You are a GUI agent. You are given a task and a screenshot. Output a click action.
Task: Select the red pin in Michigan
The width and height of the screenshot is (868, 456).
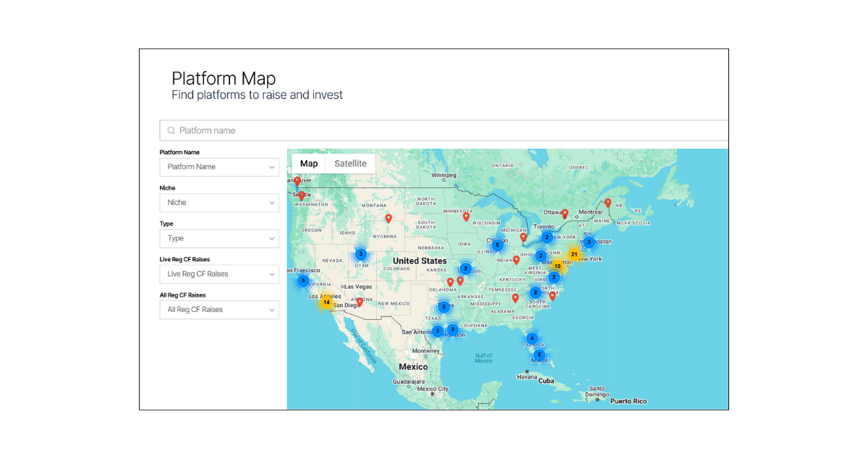pyautogui.click(x=524, y=237)
